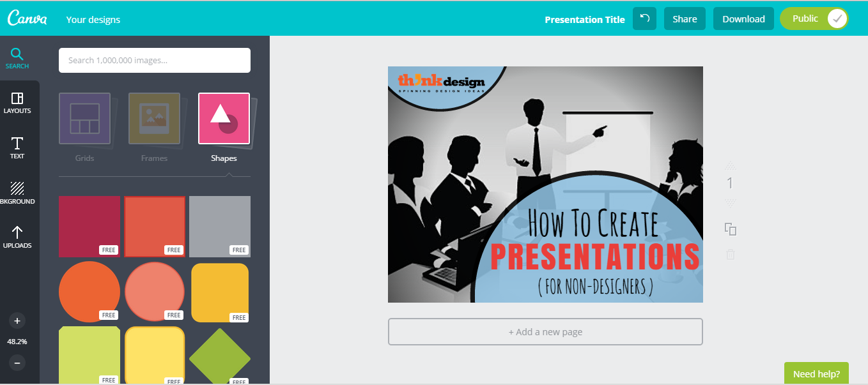Open the Layouts panel
868x385 pixels.
click(17, 102)
